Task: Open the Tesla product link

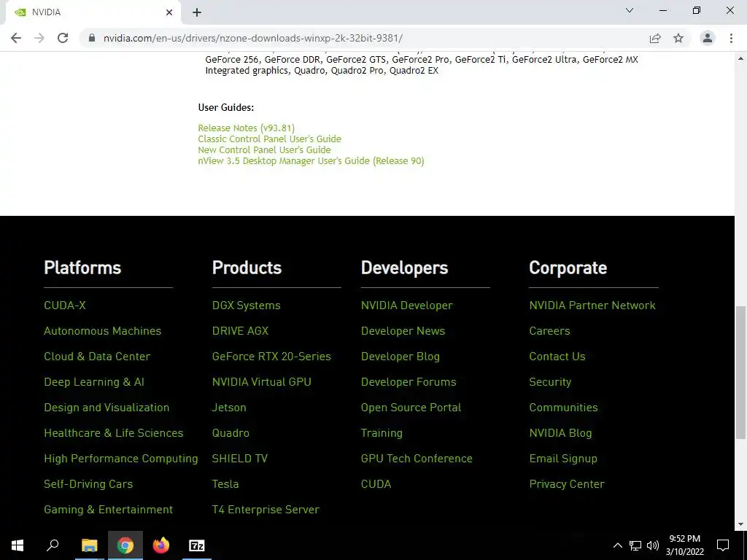Action: tap(225, 484)
